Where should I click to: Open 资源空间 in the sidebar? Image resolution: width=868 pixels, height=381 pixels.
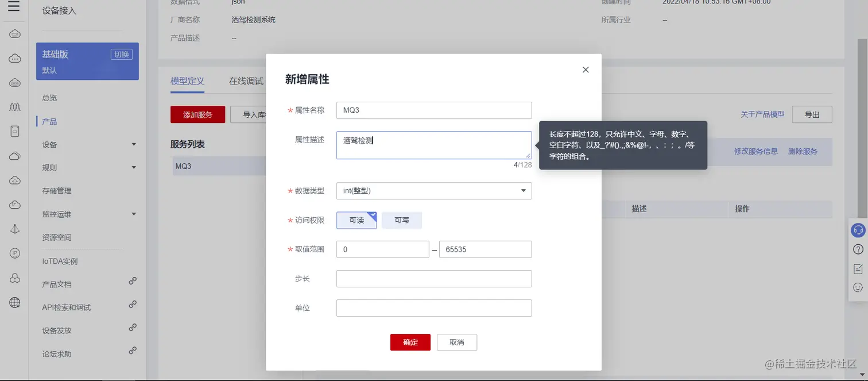tap(57, 237)
